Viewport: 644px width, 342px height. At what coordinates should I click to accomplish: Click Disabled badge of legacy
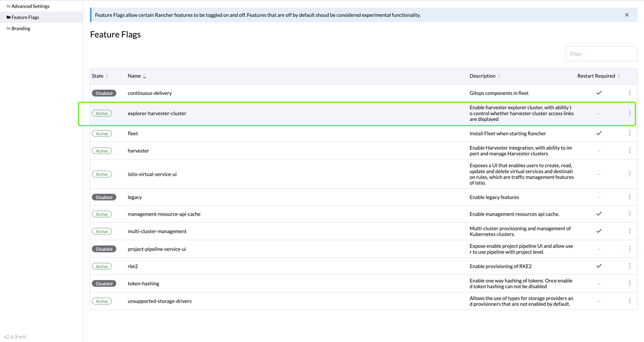click(104, 197)
